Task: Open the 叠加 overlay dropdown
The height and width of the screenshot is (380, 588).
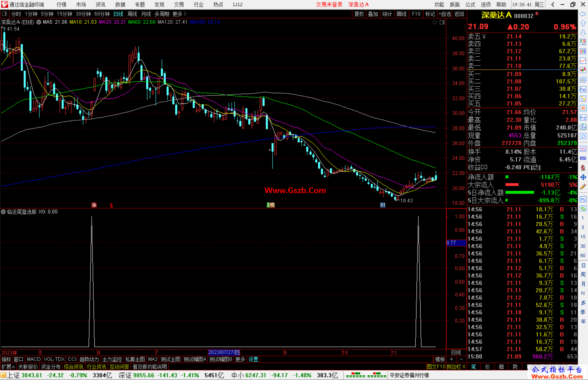Action: click(373, 14)
